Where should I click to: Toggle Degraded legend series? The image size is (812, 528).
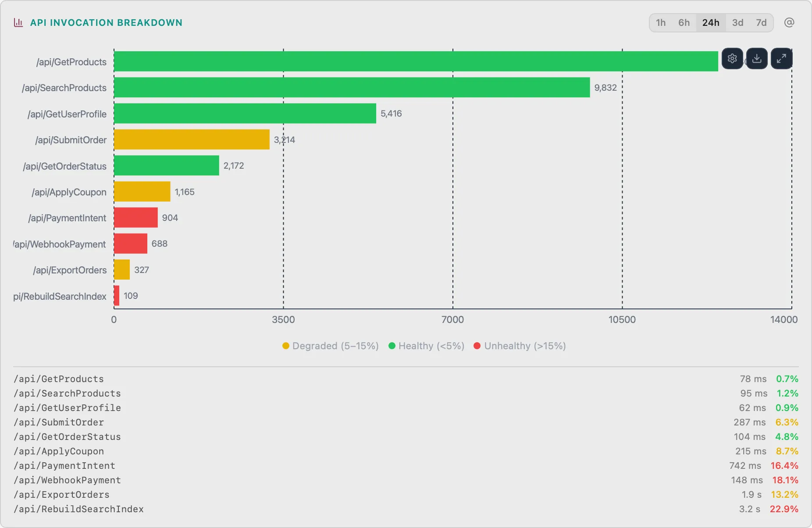click(331, 346)
